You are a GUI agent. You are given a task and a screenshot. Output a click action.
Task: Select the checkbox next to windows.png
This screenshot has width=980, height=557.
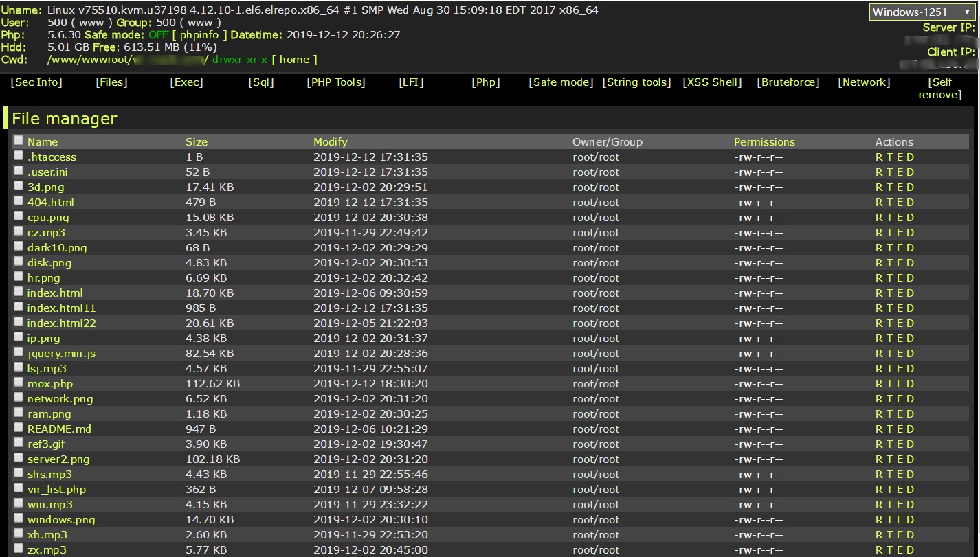[19, 519]
